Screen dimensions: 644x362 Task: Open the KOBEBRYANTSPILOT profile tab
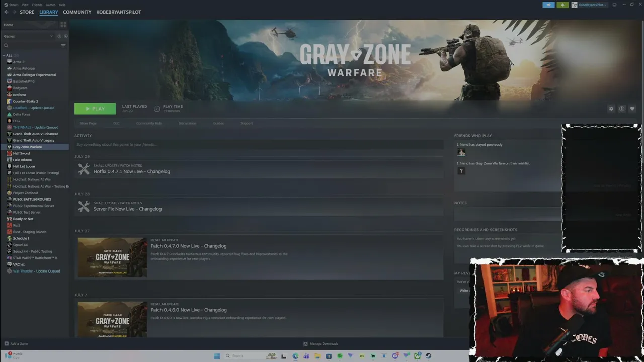(x=119, y=12)
